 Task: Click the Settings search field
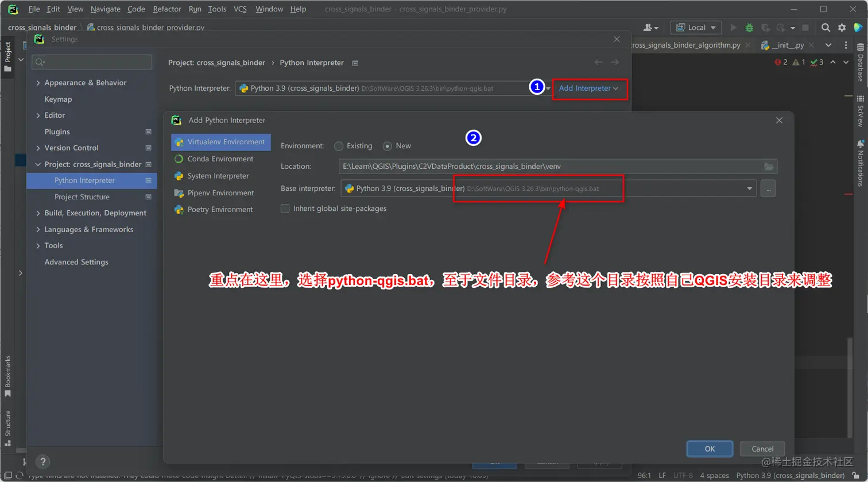pos(92,62)
